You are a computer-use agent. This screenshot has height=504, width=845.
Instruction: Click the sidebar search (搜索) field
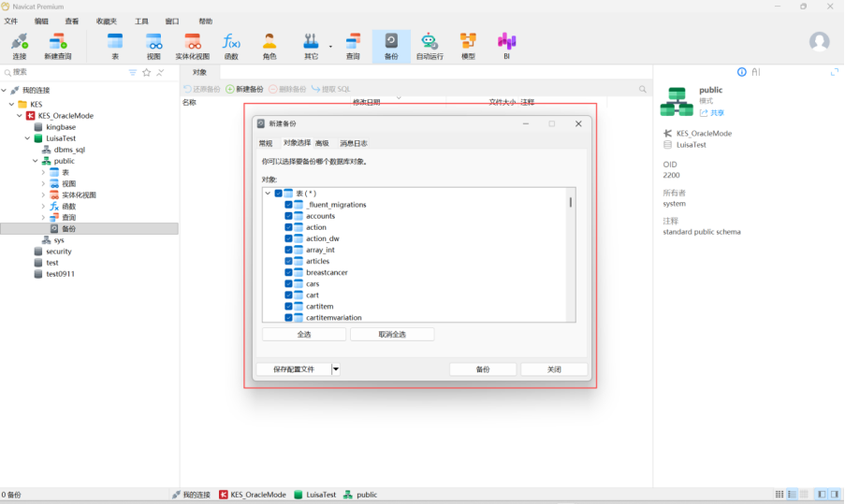66,72
